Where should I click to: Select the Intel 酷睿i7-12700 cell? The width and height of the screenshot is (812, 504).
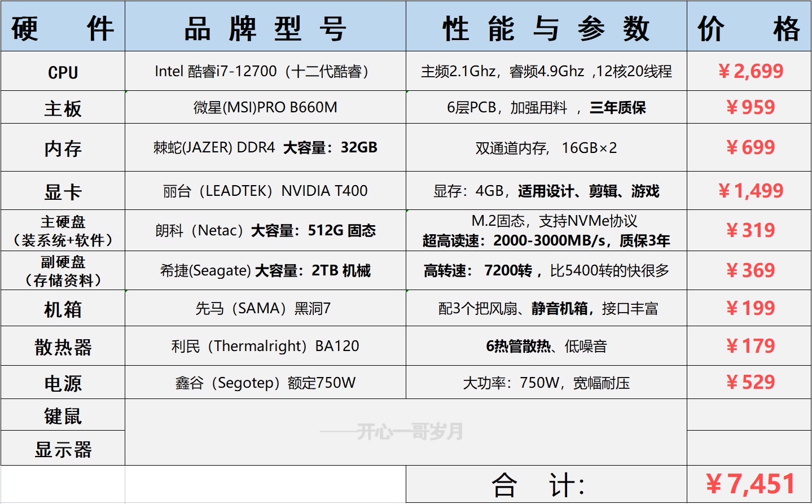coord(265,71)
